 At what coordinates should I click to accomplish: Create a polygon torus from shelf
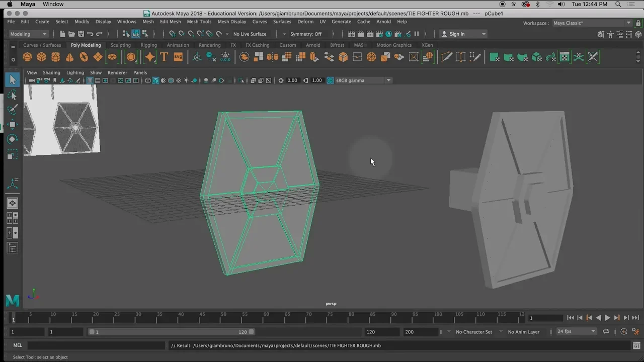coord(84,57)
